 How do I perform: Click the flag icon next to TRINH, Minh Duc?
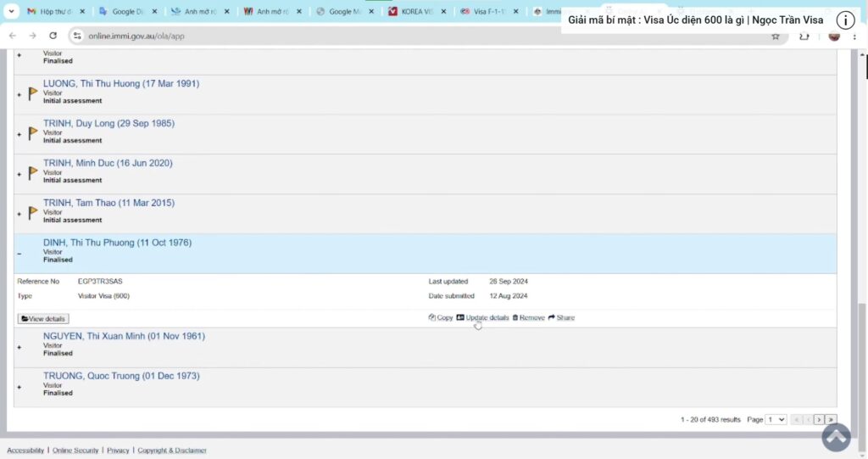[33, 173]
